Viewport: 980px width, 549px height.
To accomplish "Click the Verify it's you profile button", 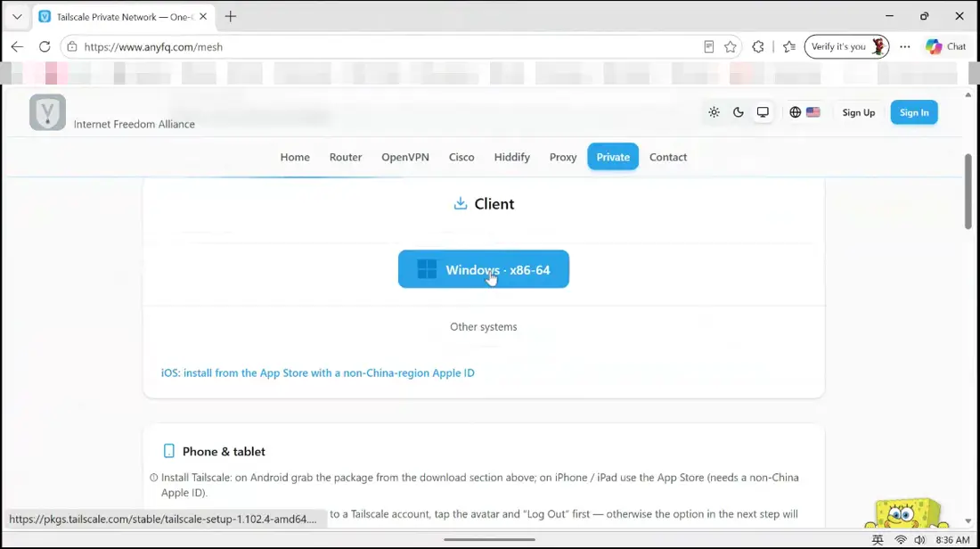I will pyautogui.click(x=847, y=47).
